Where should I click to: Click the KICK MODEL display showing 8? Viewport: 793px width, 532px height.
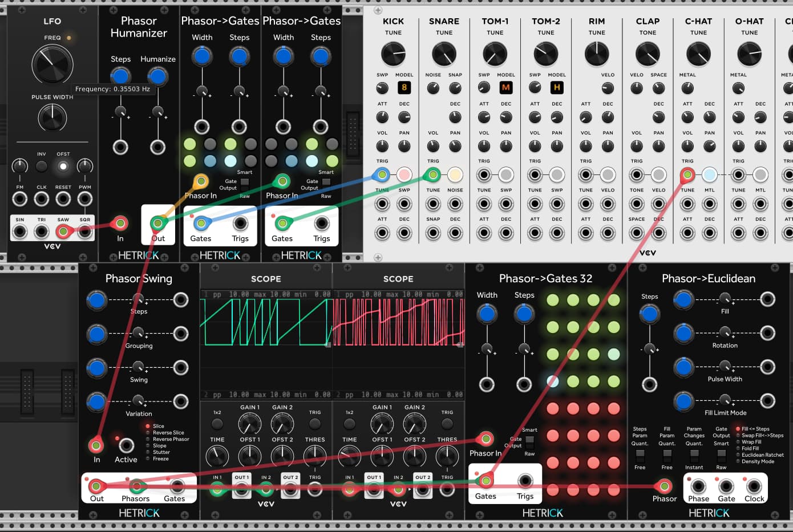pos(404,88)
